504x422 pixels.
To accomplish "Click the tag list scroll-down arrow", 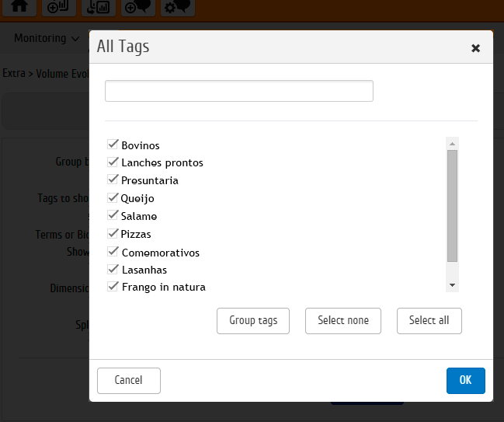I will coord(452,286).
